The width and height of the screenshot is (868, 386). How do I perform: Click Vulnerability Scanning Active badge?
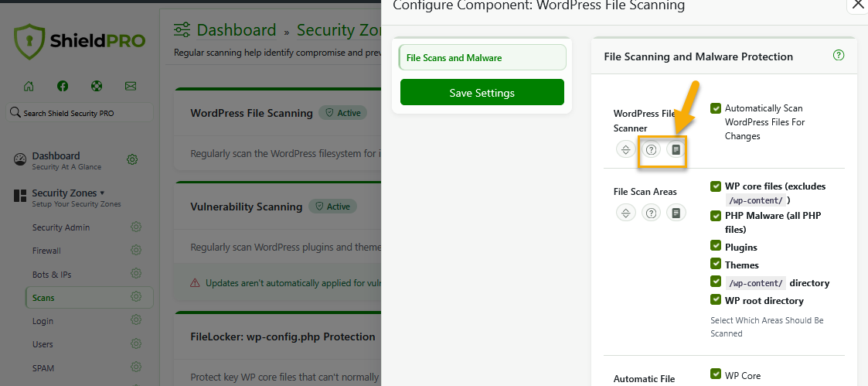(x=332, y=207)
